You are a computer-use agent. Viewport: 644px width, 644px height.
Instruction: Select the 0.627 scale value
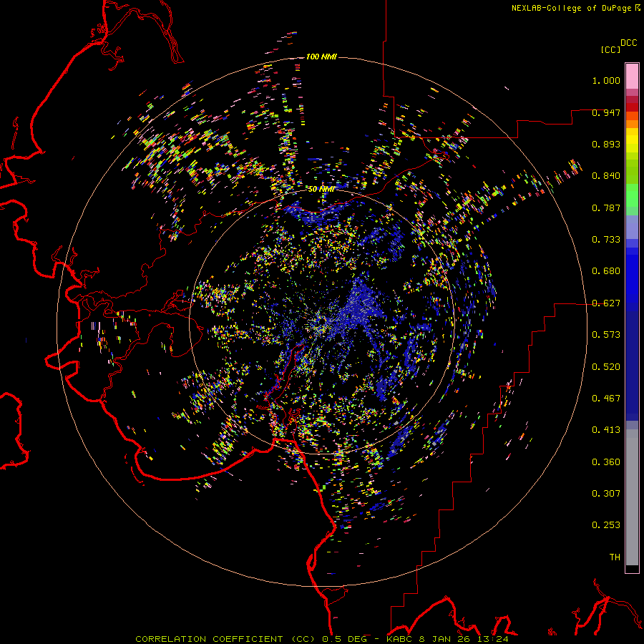pos(606,303)
